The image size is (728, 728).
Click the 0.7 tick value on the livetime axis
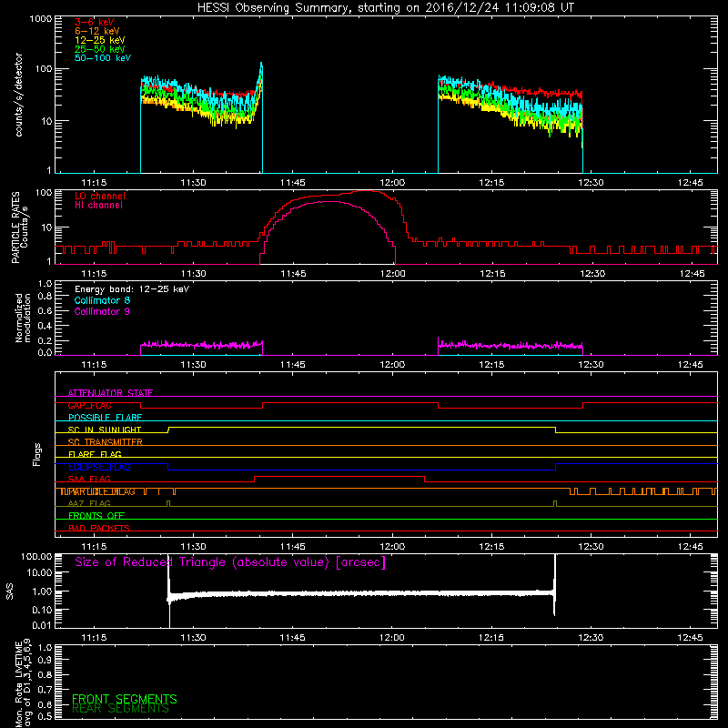(x=45, y=690)
